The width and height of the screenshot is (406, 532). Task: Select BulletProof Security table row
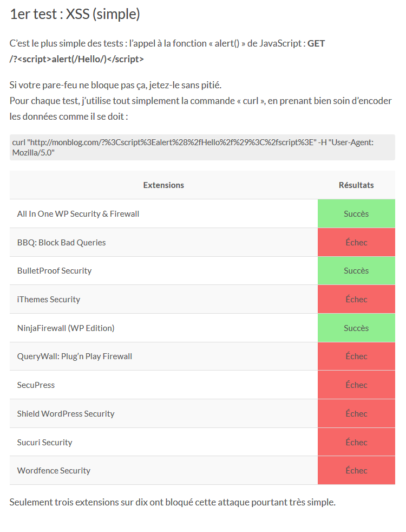point(202,271)
